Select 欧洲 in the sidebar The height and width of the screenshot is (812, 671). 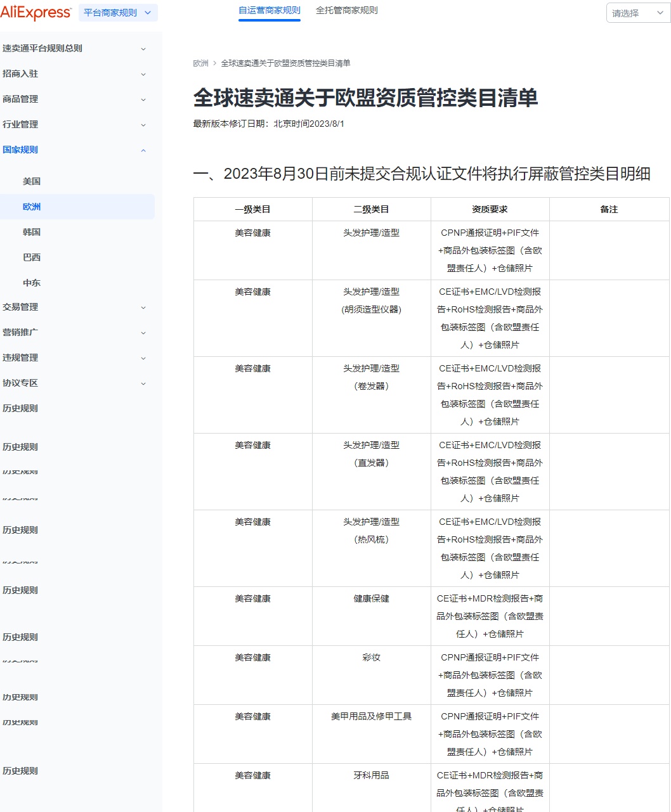32,207
